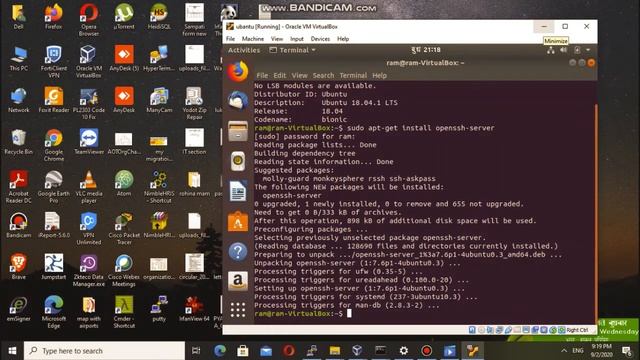640x360 pixels.
Task: Open the Terminal Edit menu
Action: [280, 76]
